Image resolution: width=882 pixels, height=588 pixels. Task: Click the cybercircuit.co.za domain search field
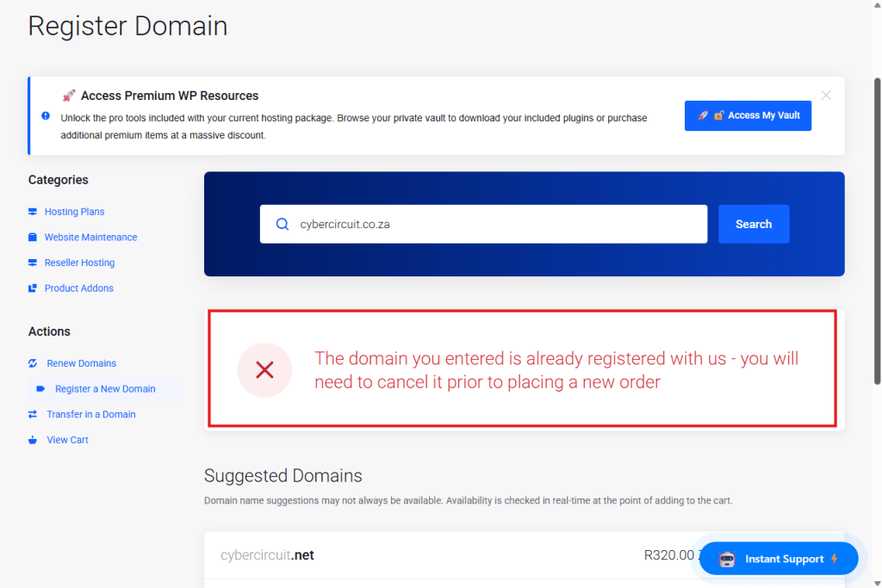point(495,224)
